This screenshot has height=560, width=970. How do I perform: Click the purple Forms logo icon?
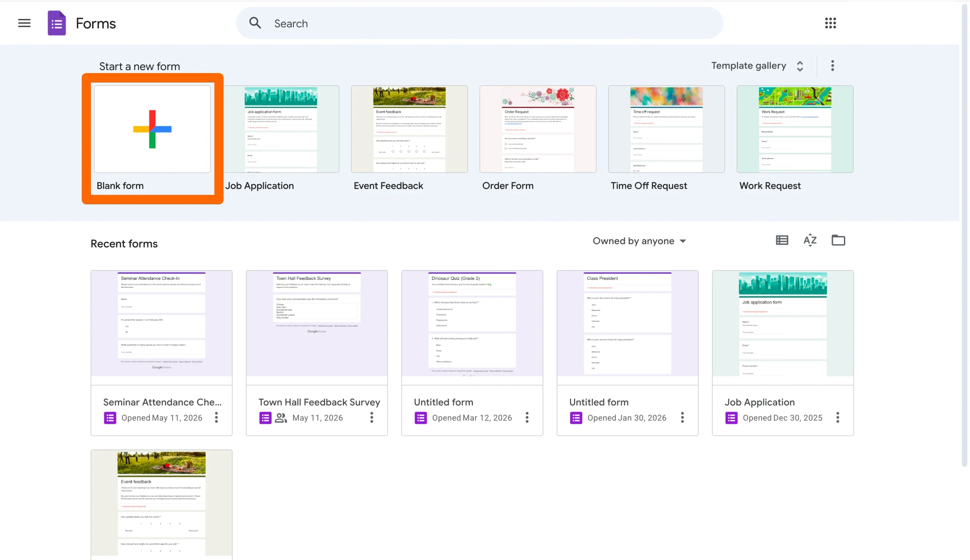click(56, 23)
